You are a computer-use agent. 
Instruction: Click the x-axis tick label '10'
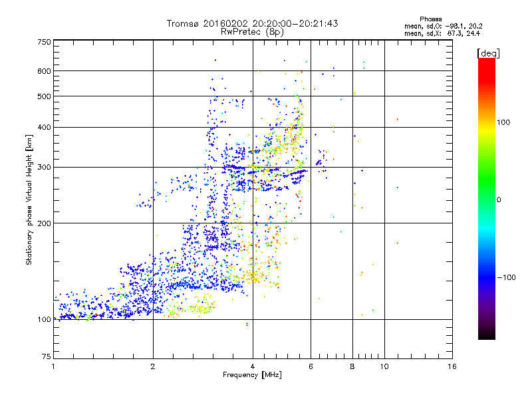tap(384, 366)
